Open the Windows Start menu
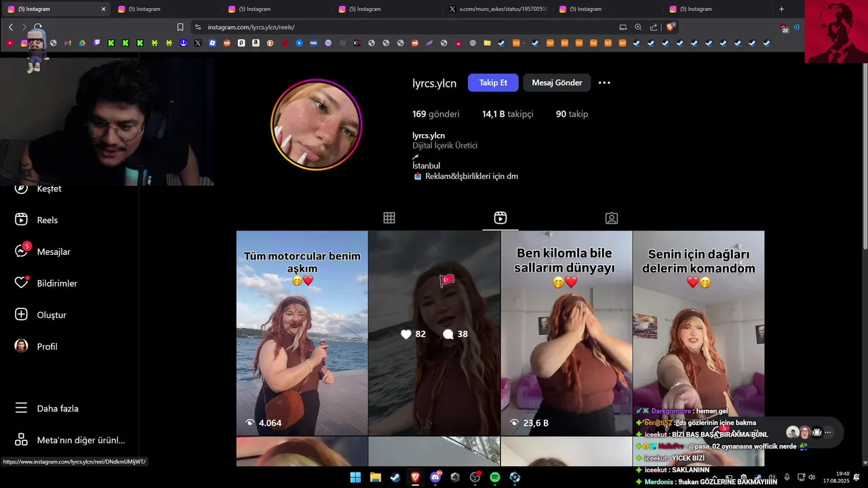Screen dimensions: 868x488 click(355, 477)
